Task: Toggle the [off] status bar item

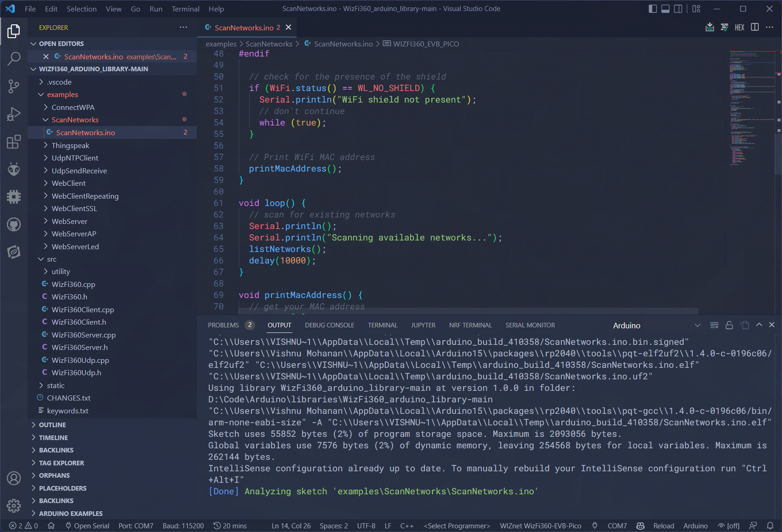Action: pos(729,526)
